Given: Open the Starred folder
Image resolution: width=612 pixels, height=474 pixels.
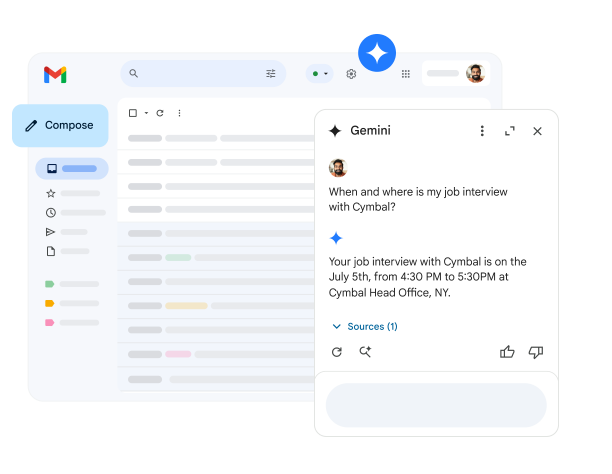Looking at the screenshot, I should pos(73,193).
